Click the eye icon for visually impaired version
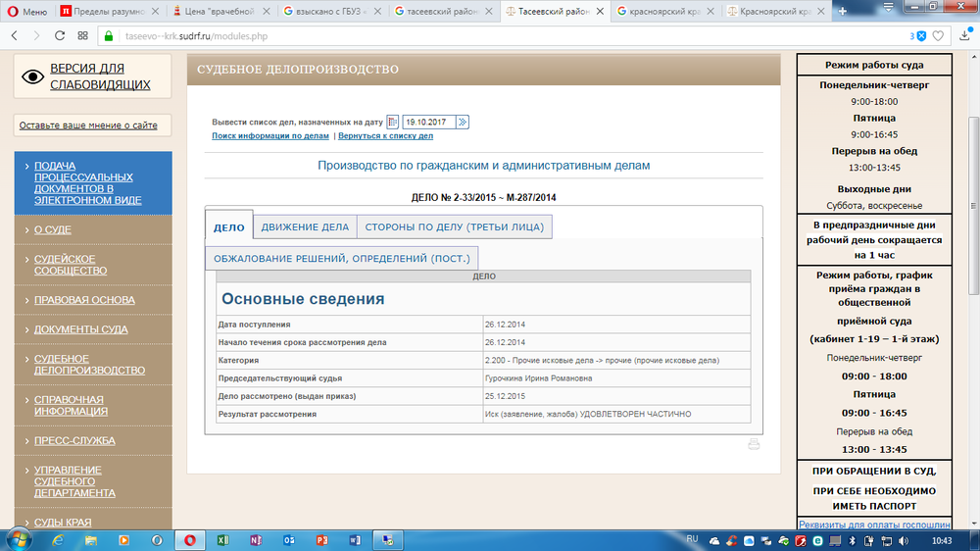This screenshot has height=551, width=980. pos(33,76)
